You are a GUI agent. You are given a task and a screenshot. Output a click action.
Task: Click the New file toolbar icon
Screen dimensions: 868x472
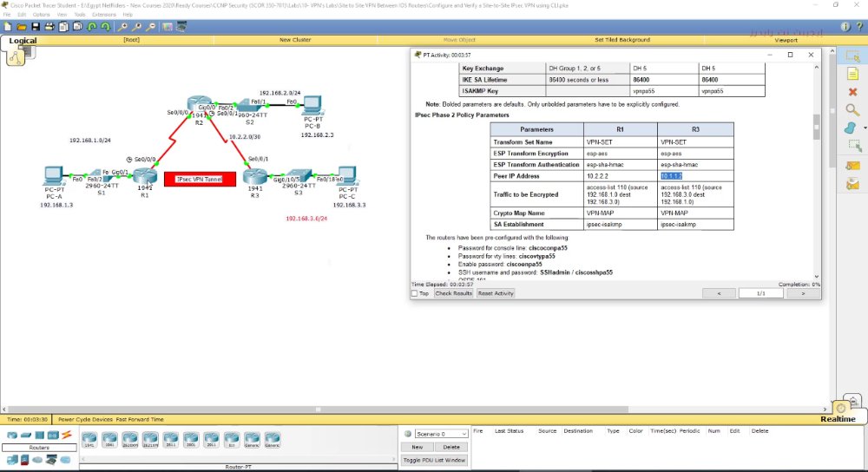[x=7, y=27]
